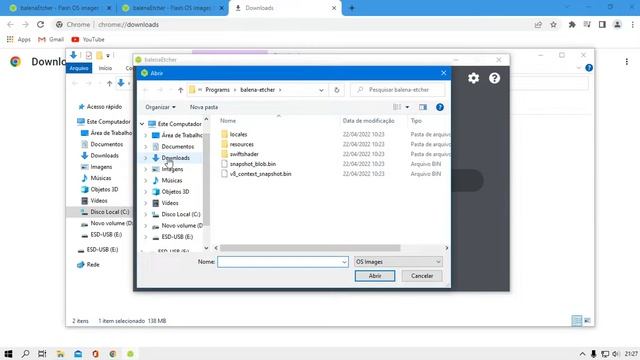The height and width of the screenshot is (360, 640).
Task: Select Músicas in File Explorer sidebar
Action: [x=100, y=178]
